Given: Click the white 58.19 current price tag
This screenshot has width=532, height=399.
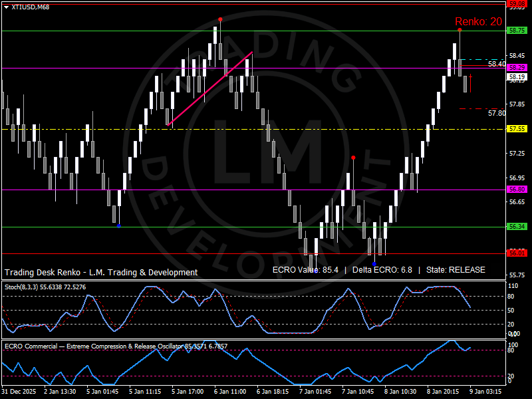Looking at the screenshot, I should (517, 77).
